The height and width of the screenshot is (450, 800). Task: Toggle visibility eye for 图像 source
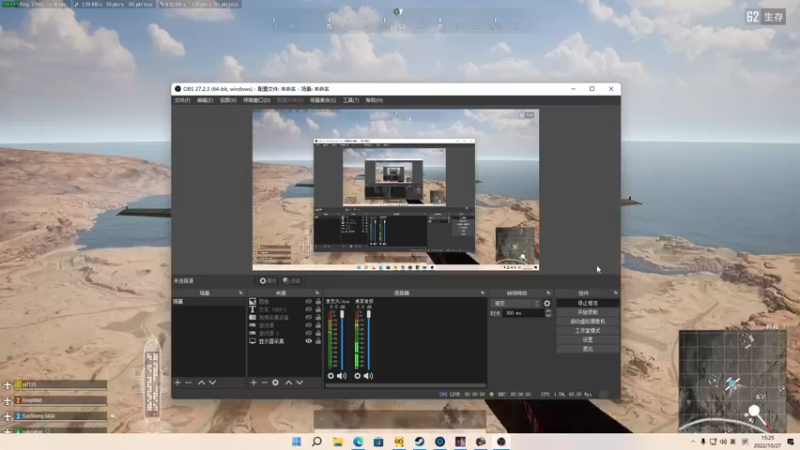pos(309,302)
